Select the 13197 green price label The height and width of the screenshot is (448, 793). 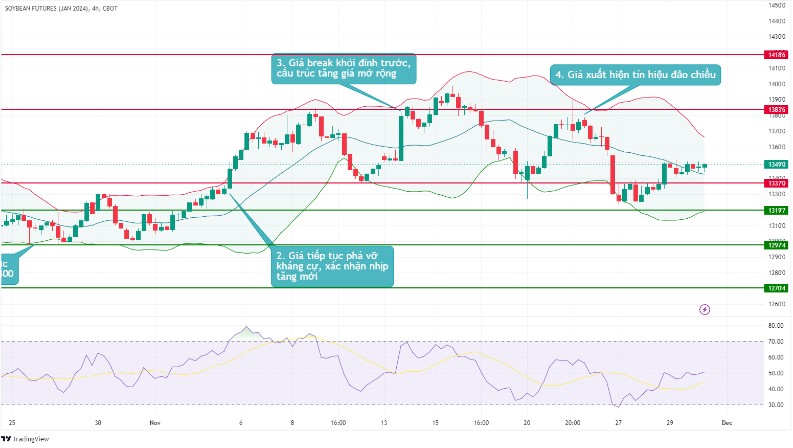[776, 211]
